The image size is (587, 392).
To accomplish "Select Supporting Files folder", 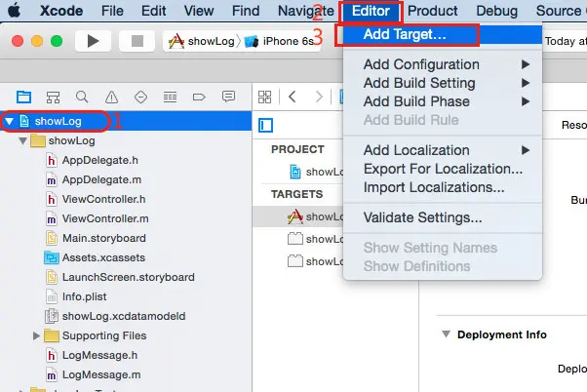I will click(104, 335).
